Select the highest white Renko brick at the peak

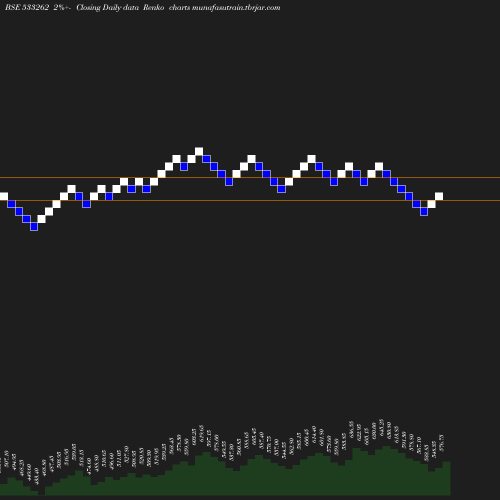click(x=199, y=151)
